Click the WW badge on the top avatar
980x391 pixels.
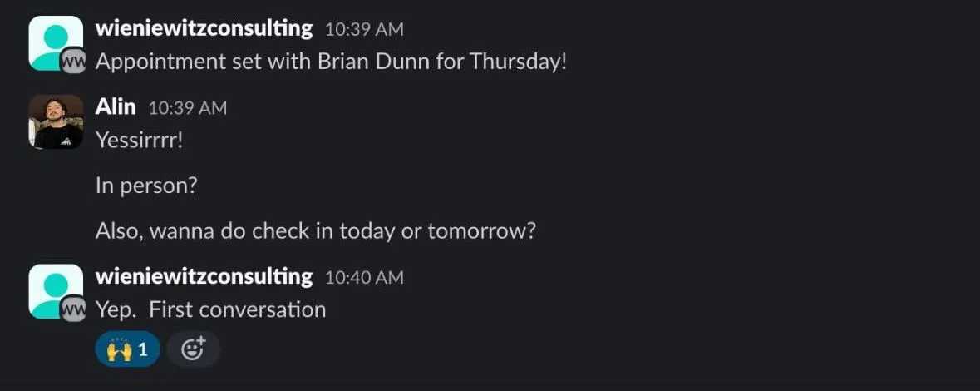click(x=74, y=62)
